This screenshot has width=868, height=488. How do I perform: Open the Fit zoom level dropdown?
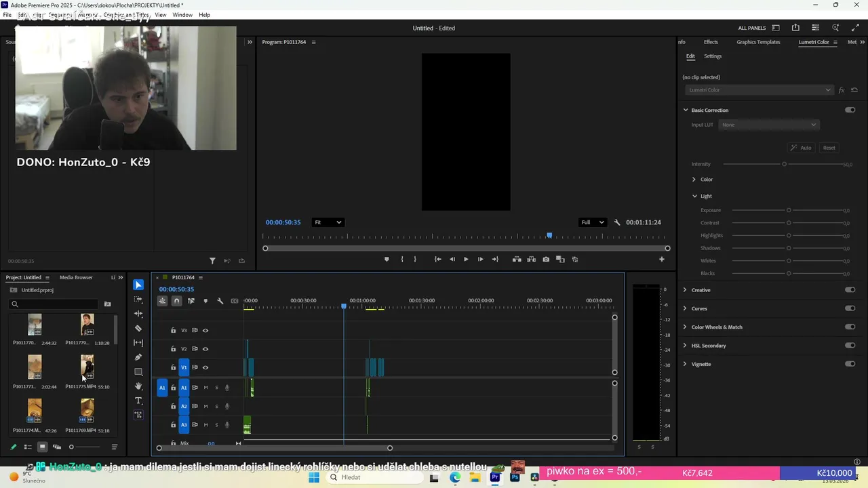[x=328, y=222]
